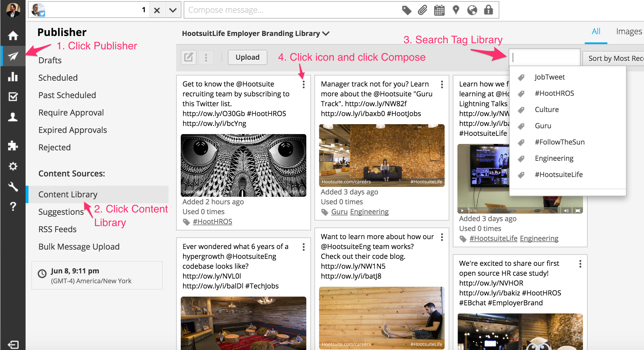Open scheduling calendar icon in compose box

click(439, 10)
